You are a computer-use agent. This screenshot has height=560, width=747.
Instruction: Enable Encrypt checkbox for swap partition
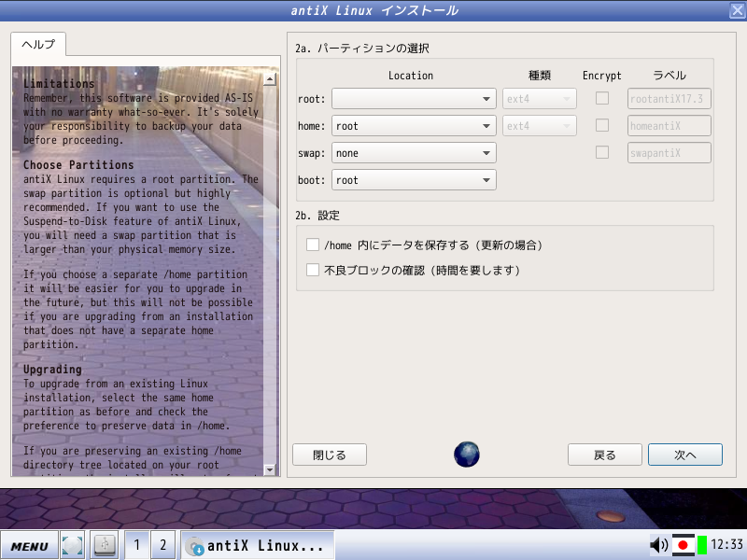[602, 152]
